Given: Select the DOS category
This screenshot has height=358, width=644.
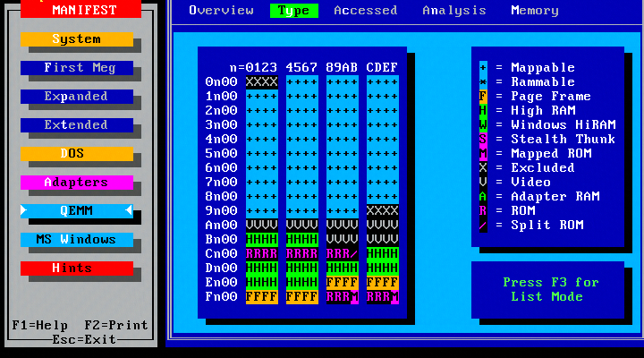Looking at the screenshot, I should pos(77,154).
